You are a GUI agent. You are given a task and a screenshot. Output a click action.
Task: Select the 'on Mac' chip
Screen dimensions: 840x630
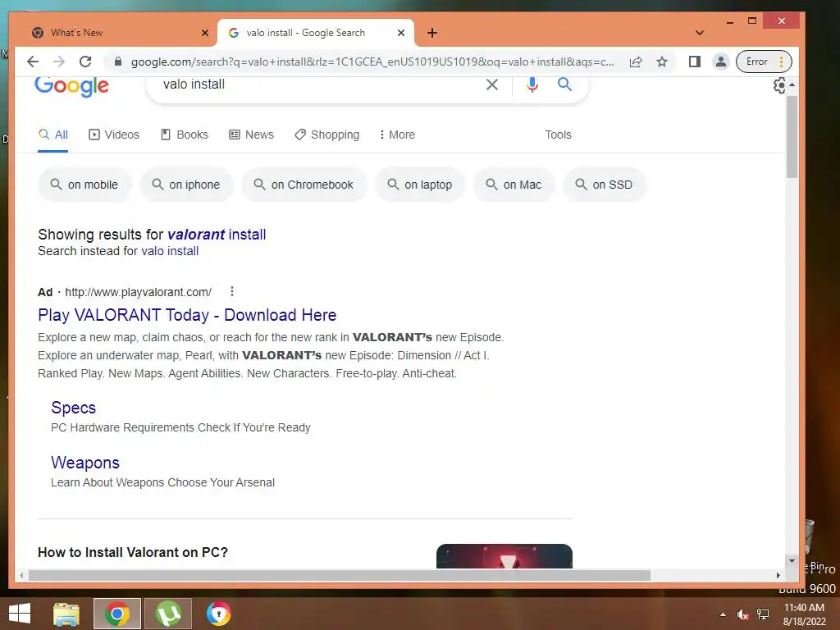(514, 185)
